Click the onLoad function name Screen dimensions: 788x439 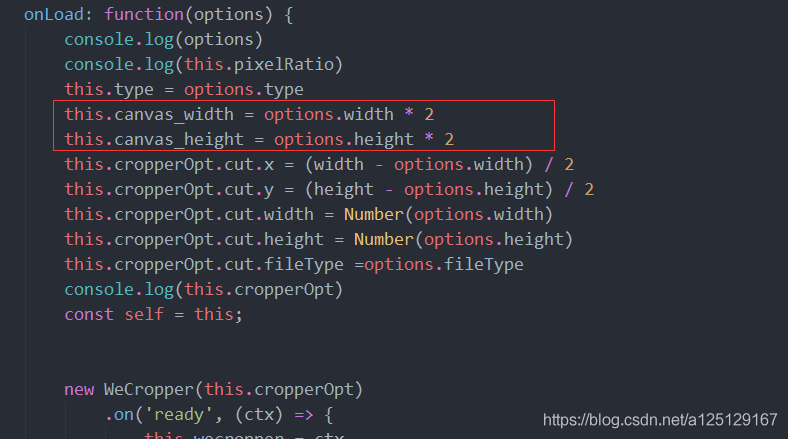click(54, 14)
